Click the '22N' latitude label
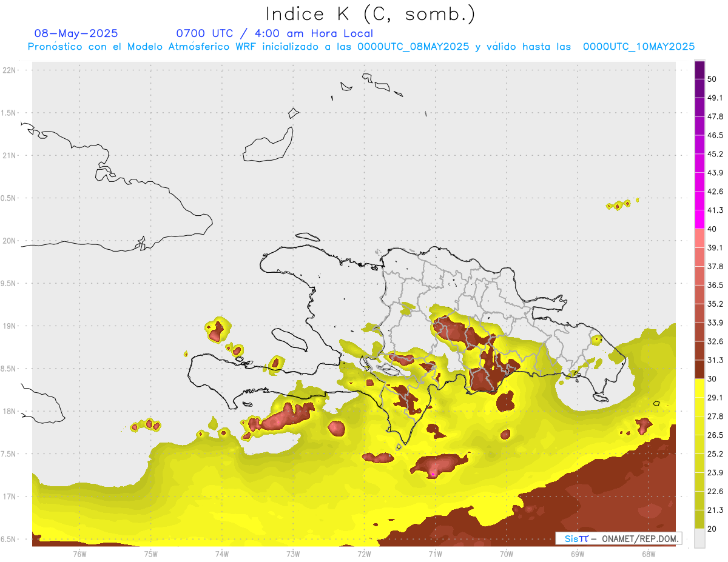This screenshot has width=728, height=562. (x=9, y=70)
